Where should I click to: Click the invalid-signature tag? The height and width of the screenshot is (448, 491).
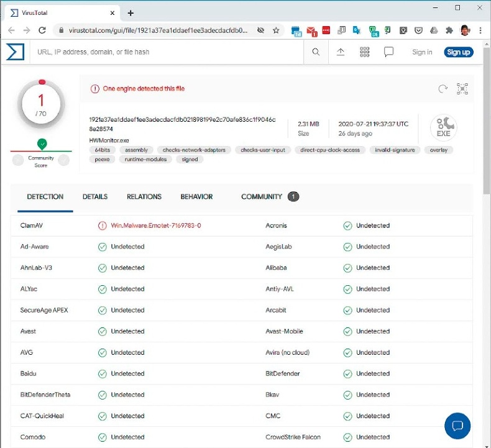pos(395,150)
